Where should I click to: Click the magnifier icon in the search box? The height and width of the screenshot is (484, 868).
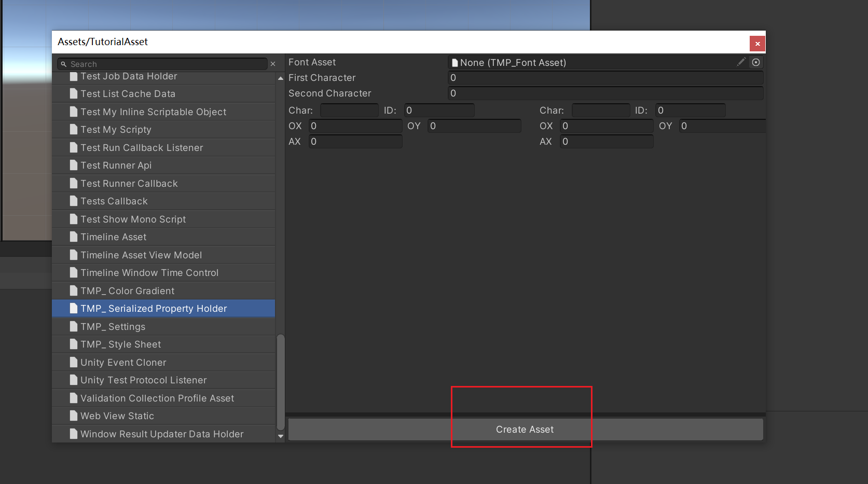tap(64, 64)
